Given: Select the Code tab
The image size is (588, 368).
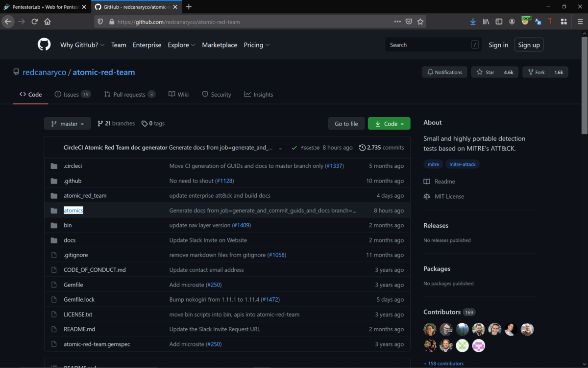Looking at the screenshot, I should point(30,94).
